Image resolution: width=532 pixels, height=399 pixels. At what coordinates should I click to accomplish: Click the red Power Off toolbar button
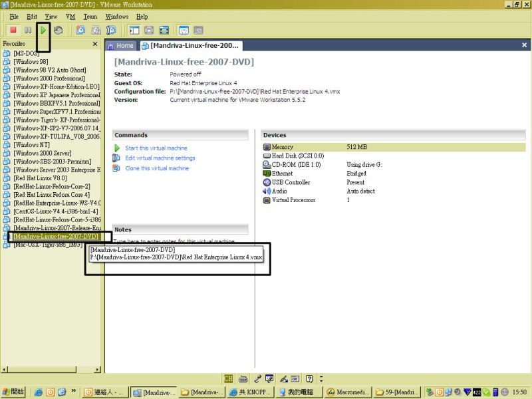13,30
